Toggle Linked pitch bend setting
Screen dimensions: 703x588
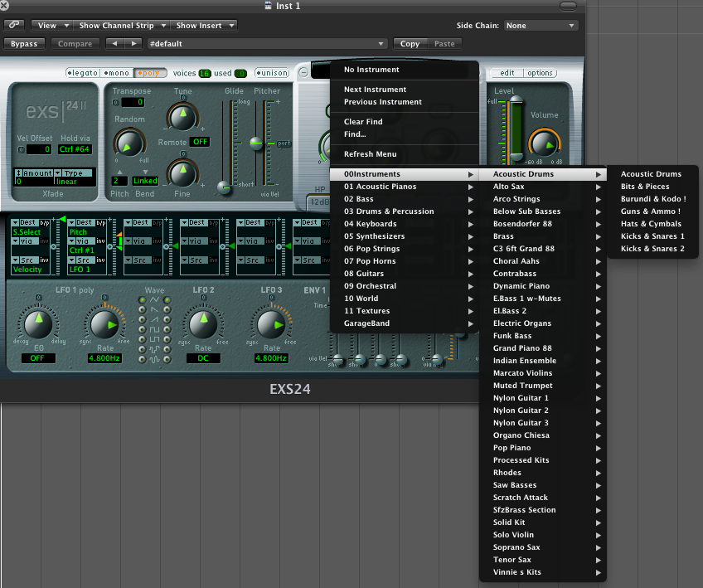pyautogui.click(x=145, y=181)
